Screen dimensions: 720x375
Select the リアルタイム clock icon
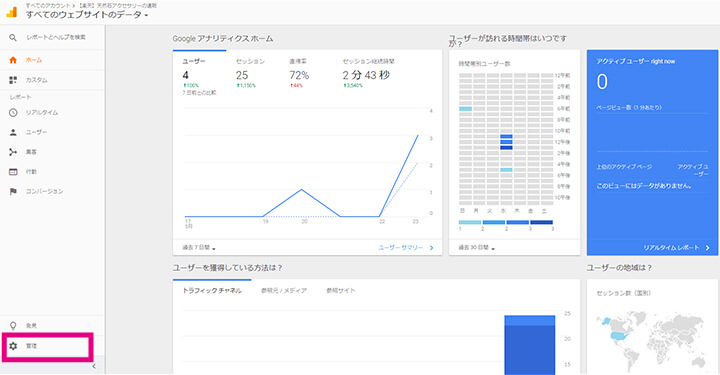(x=13, y=112)
